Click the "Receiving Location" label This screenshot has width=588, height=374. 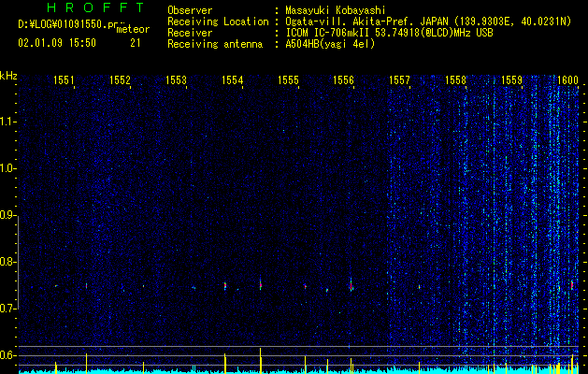point(218,22)
